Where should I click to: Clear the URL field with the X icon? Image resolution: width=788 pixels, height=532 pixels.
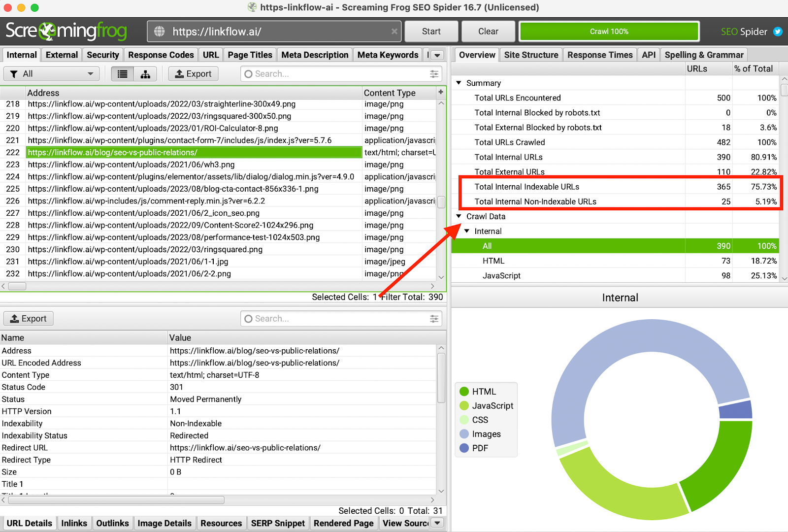point(394,32)
